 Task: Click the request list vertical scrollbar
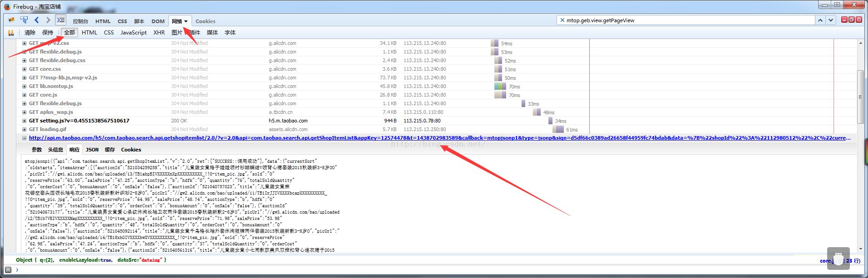pyautogui.click(x=860, y=97)
